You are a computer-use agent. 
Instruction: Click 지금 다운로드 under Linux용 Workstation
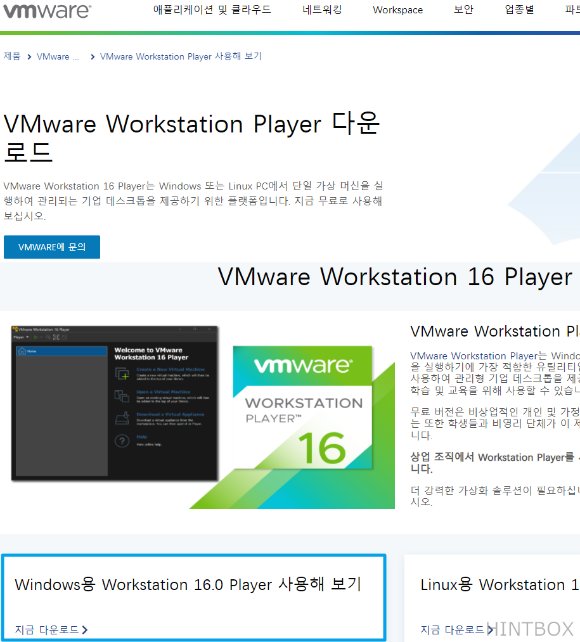tap(457, 630)
